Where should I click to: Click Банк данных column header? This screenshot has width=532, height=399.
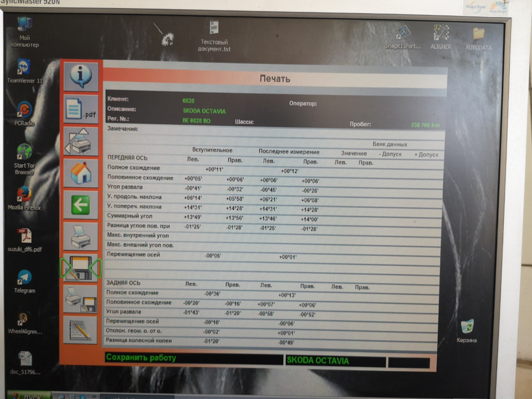coord(390,144)
